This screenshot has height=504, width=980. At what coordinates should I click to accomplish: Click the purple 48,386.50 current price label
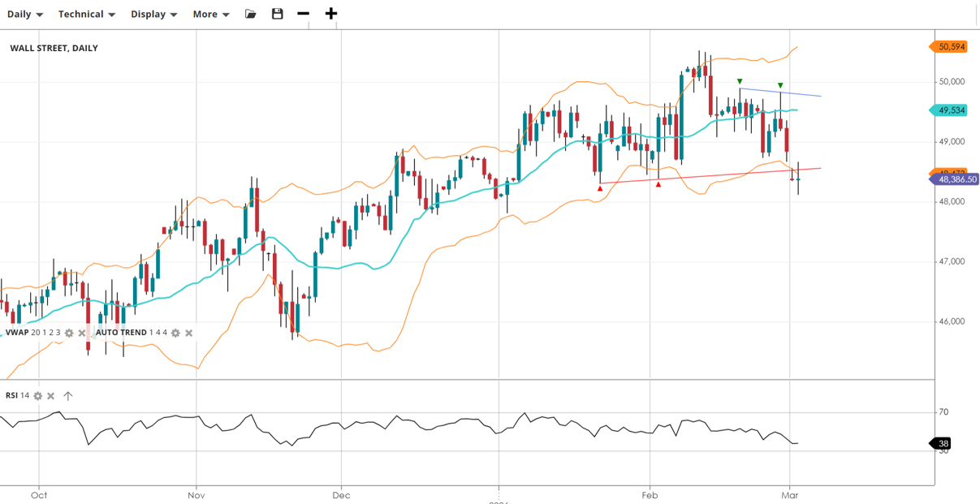pos(955,179)
